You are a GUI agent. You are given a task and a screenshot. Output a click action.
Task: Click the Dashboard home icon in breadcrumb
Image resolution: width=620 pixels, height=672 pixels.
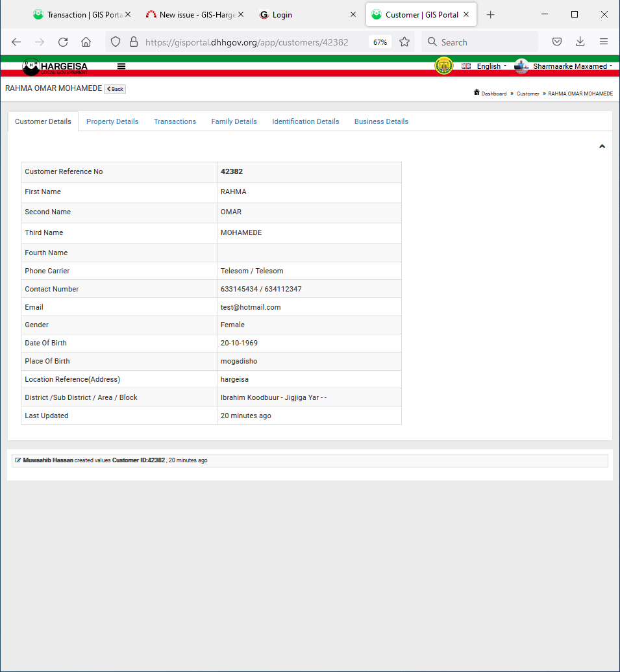tap(477, 92)
